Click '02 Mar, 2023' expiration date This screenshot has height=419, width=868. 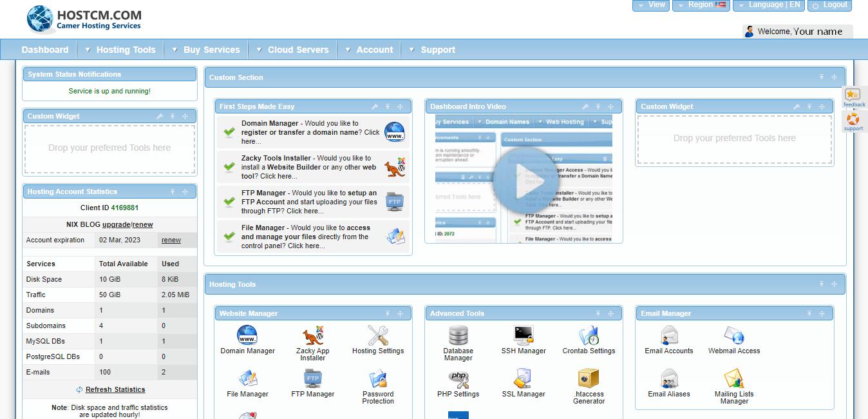coord(120,240)
